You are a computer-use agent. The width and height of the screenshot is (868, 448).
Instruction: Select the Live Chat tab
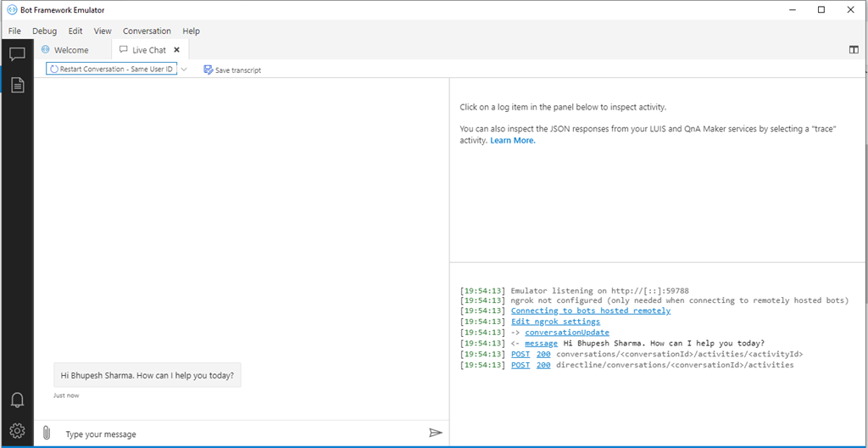[x=149, y=50]
